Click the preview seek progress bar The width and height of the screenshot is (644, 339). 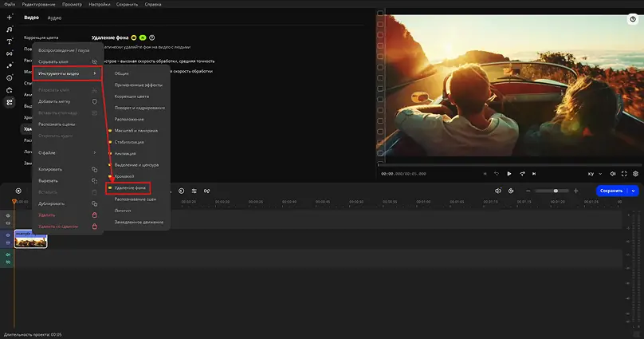click(x=509, y=165)
